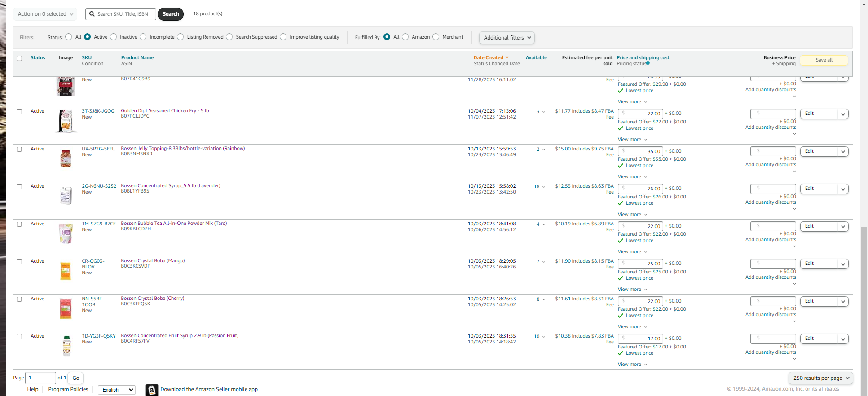Sort by the Available column header
Image resolution: width=868 pixels, height=396 pixels.
536,58
